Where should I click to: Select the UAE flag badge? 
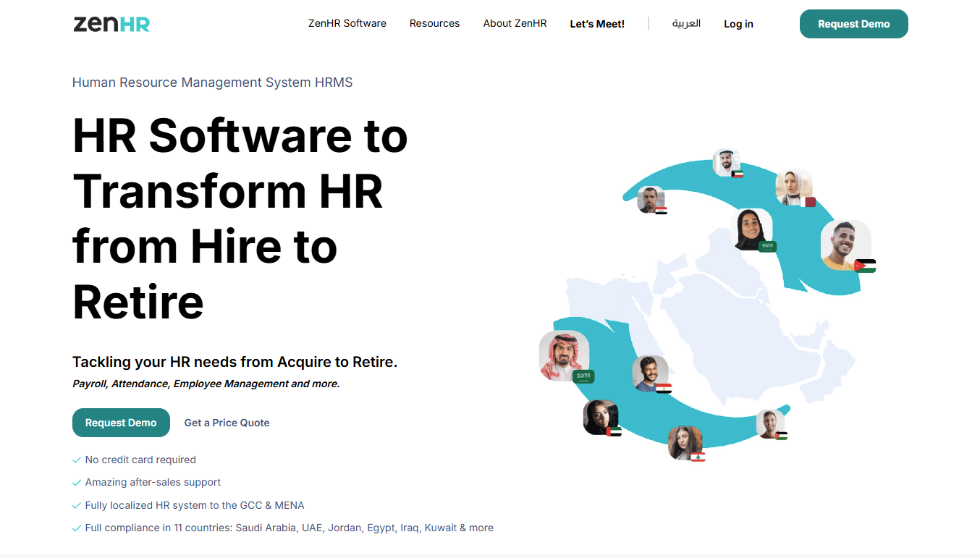pyautogui.click(x=614, y=431)
